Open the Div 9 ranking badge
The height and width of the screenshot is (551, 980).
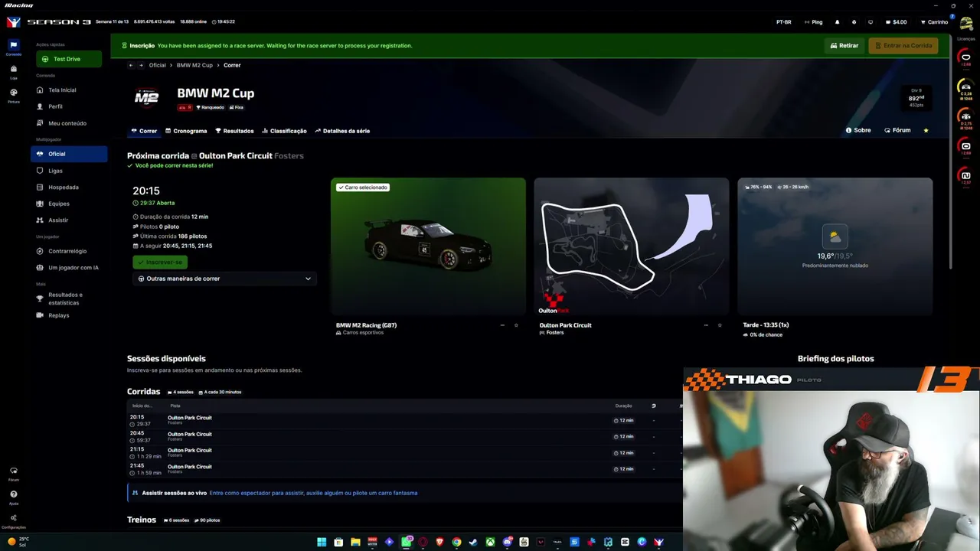(x=916, y=98)
